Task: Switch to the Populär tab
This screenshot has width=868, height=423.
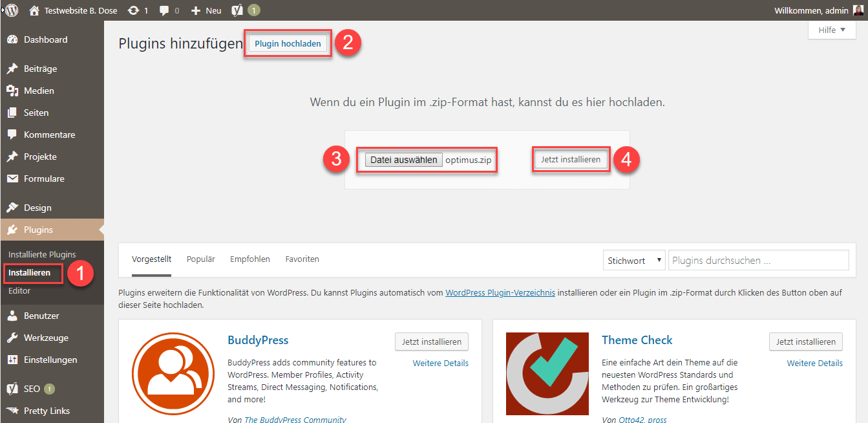Action: pyautogui.click(x=200, y=259)
